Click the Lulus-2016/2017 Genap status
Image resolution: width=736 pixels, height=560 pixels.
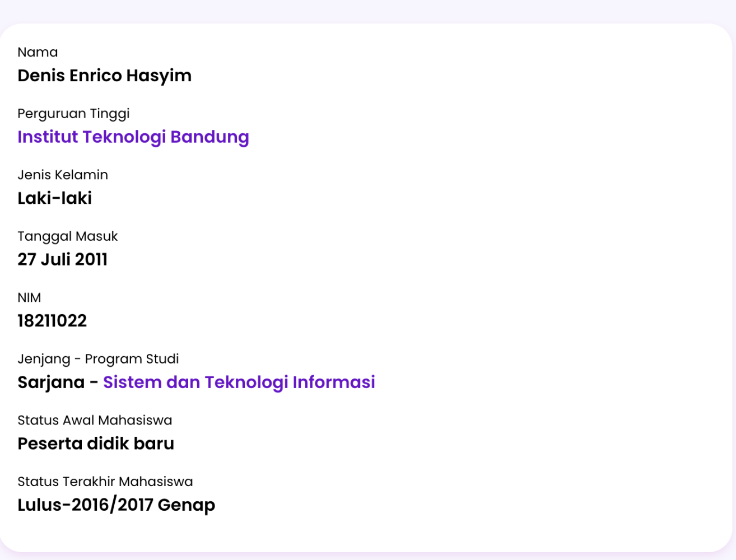pyautogui.click(x=117, y=505)
